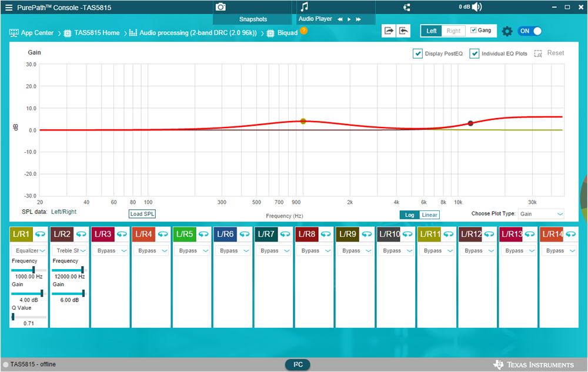Click the link icon beside L/R1
588x372 pixels.
[x=40, y=234]
